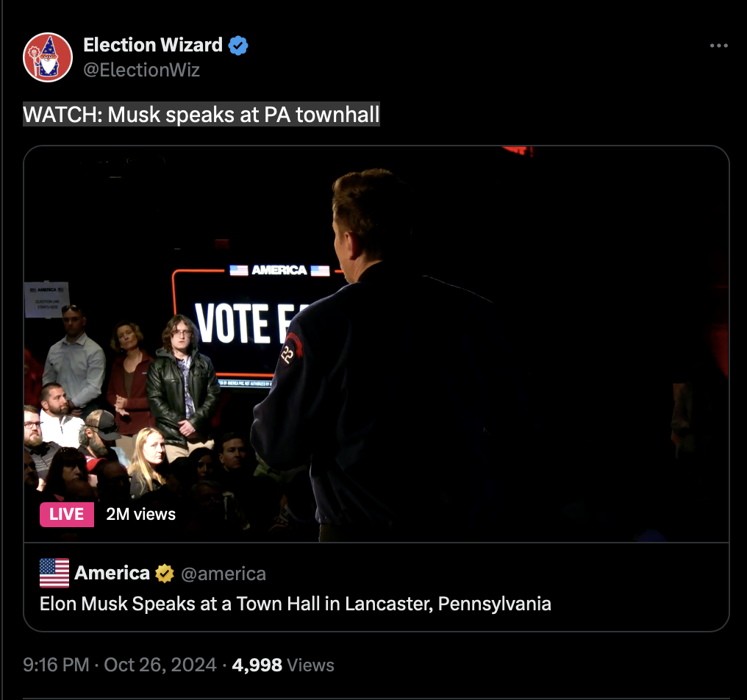This screenshot has height=700, width=747.
Task: Click the pink LIVE badge on video
Action: 67,514
